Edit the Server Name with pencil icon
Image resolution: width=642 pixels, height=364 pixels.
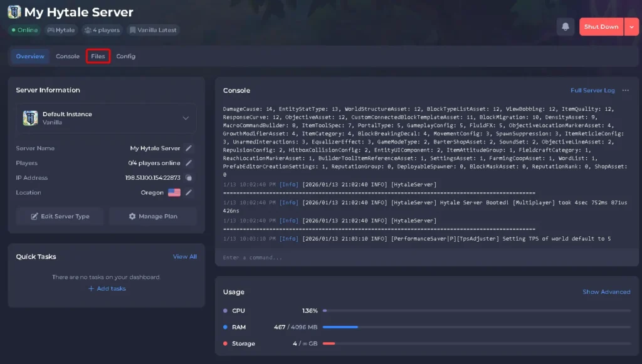point(189,148)
